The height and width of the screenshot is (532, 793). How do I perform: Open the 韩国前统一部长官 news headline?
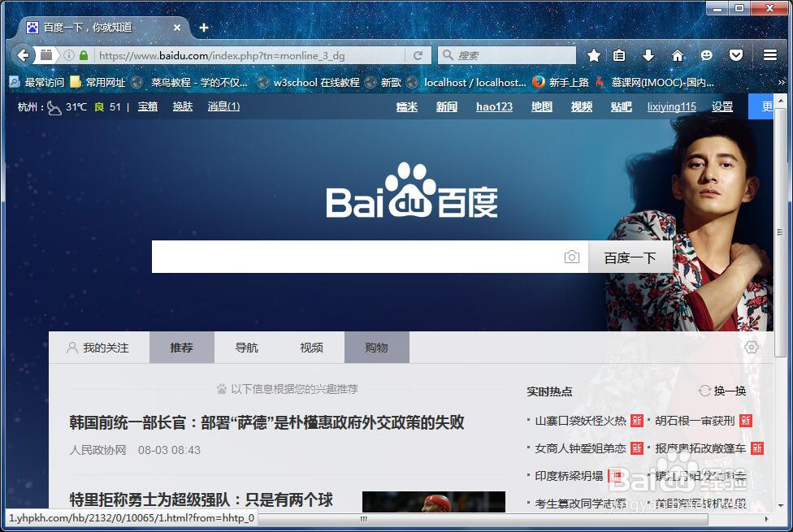(266, 422)
